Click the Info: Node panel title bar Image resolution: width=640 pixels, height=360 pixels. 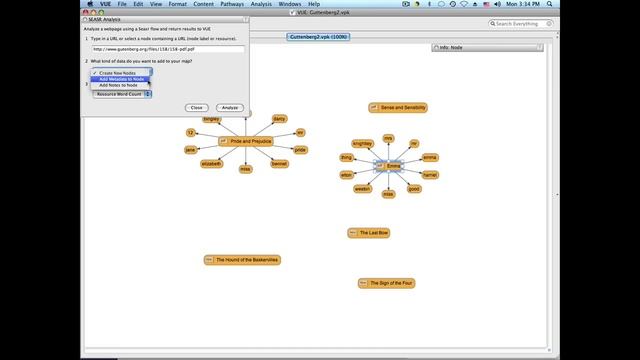point(487,48)
